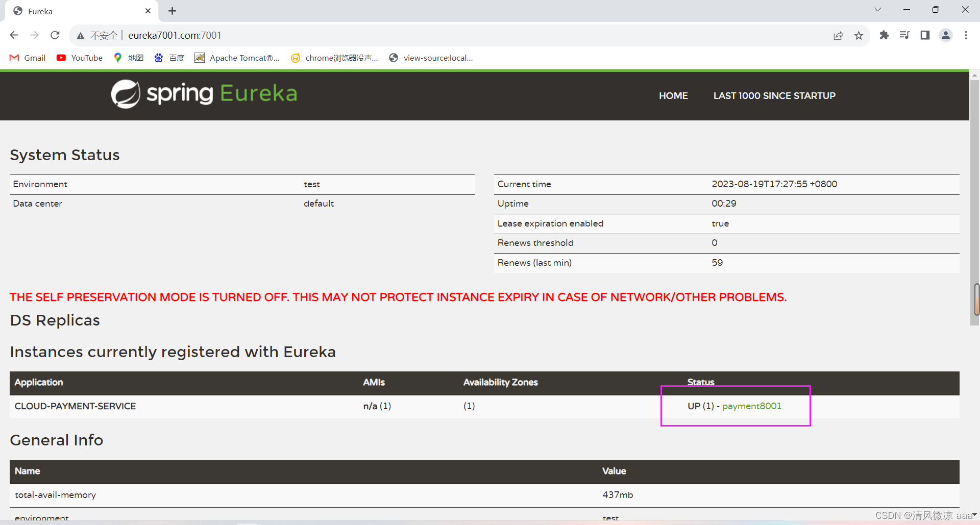Bookmark this page with the star icon

(x=859, y=35)
